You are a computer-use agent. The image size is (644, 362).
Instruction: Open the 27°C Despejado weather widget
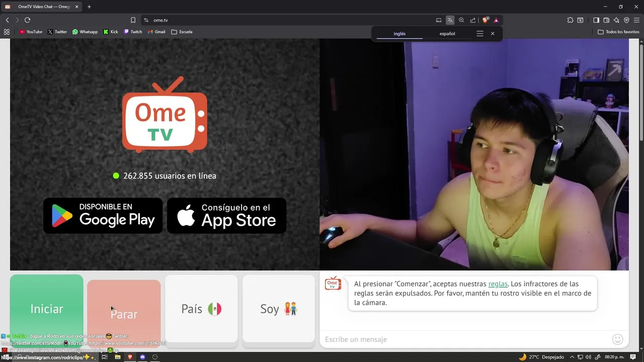pyautogui.click(x=541, y=357)
